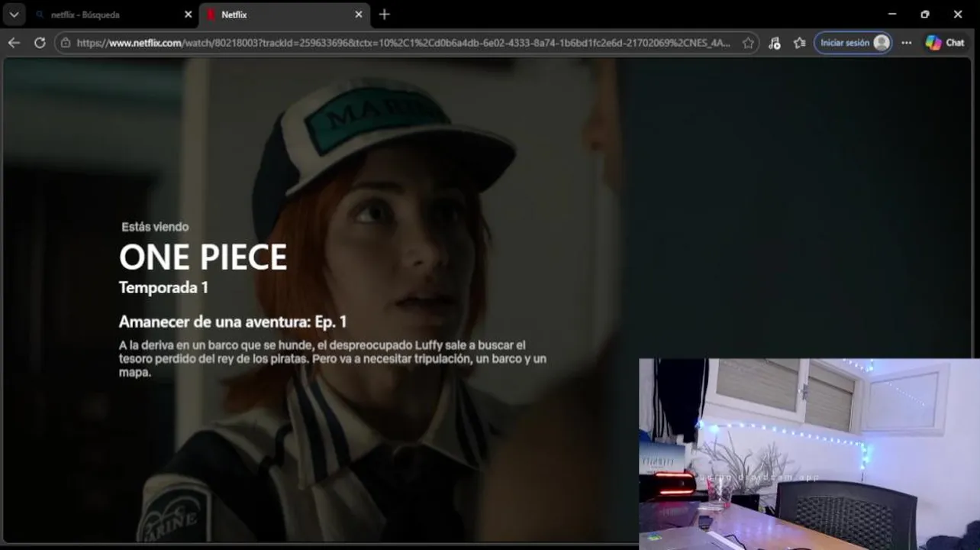Close the "netflix - Búsqueda" tab
Viewport: 980px width, 550px height.
188,15
